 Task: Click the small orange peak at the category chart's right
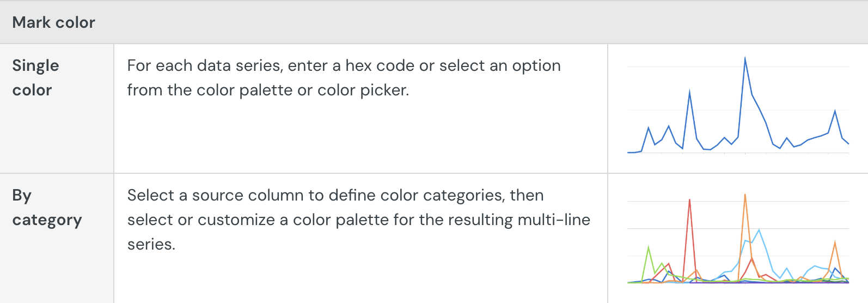(x=835, y=244)
